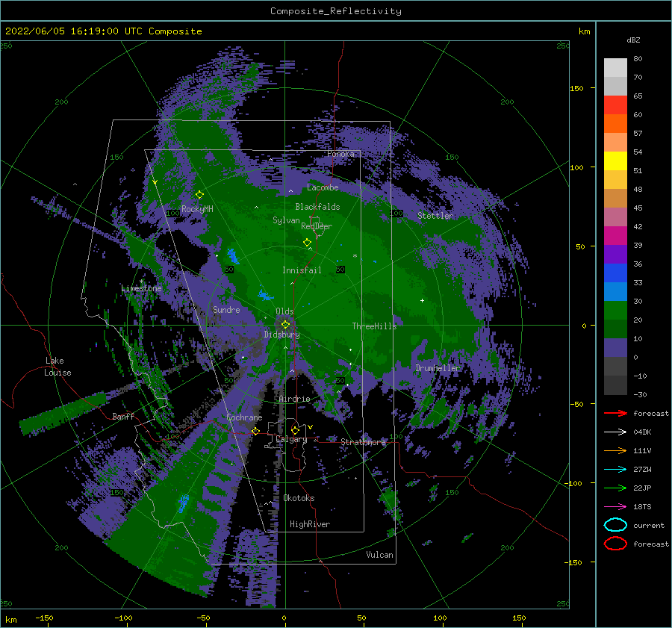Click the Composite_Reflectivity title
The height and width of the screenshot is (628, 672).
coord(336,11)
